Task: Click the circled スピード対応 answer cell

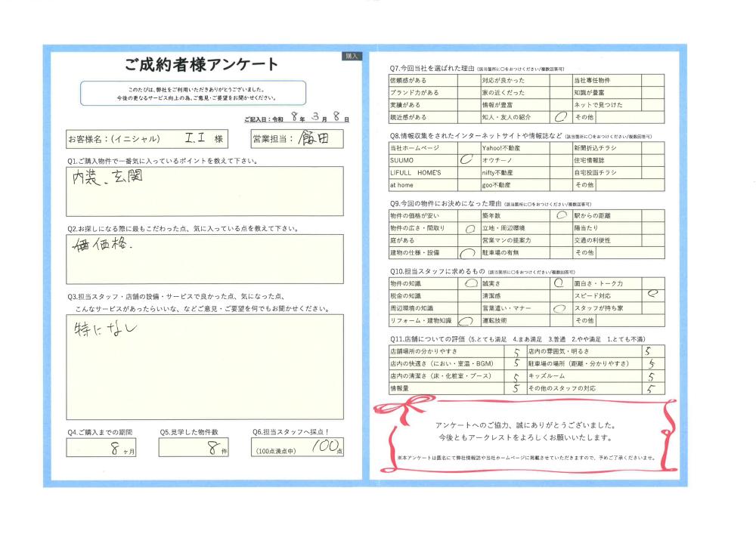Action: 654,295
